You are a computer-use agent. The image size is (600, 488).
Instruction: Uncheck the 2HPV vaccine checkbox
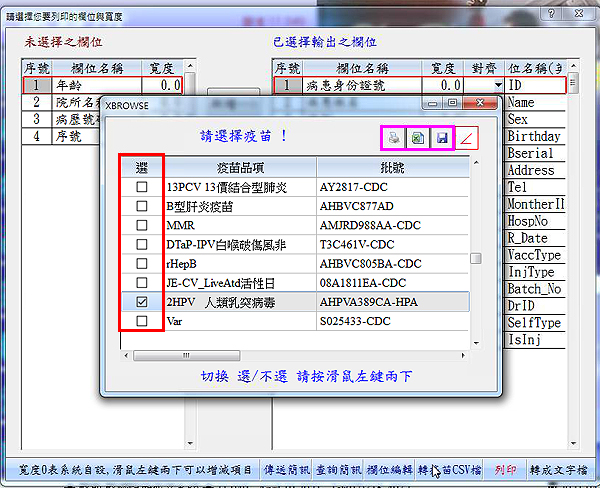(142, 300)
